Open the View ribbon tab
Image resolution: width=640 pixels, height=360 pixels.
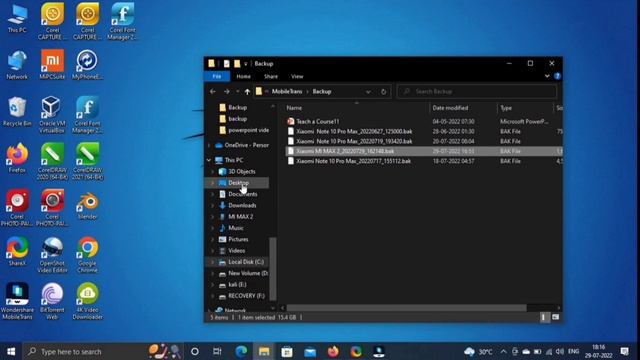coord(297,76)
